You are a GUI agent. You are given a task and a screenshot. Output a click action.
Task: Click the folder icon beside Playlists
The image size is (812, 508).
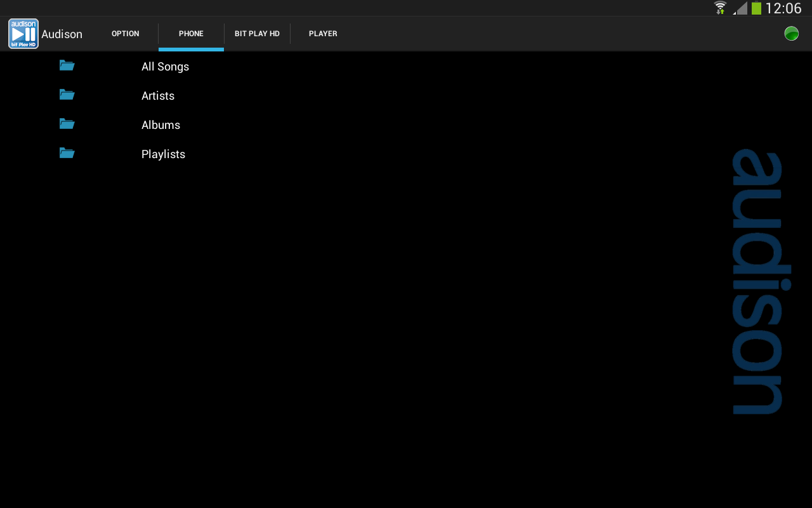pos(67,153)
